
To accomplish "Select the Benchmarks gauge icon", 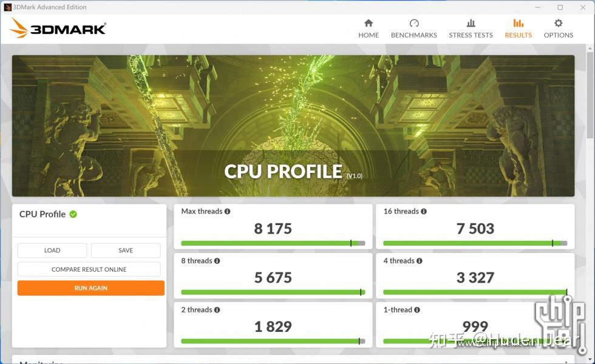I will click(413, 27).
